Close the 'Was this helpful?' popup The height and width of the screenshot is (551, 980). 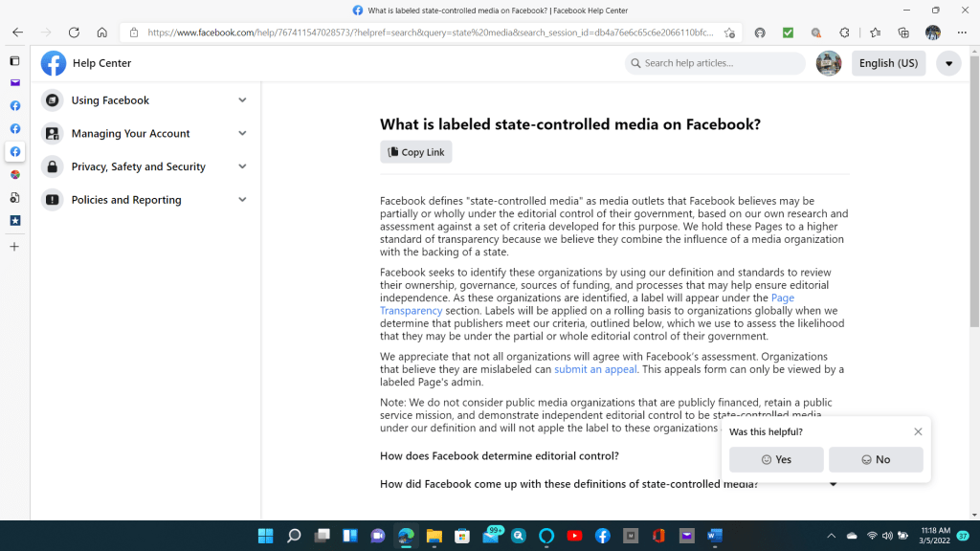click(x=918, y=431)
